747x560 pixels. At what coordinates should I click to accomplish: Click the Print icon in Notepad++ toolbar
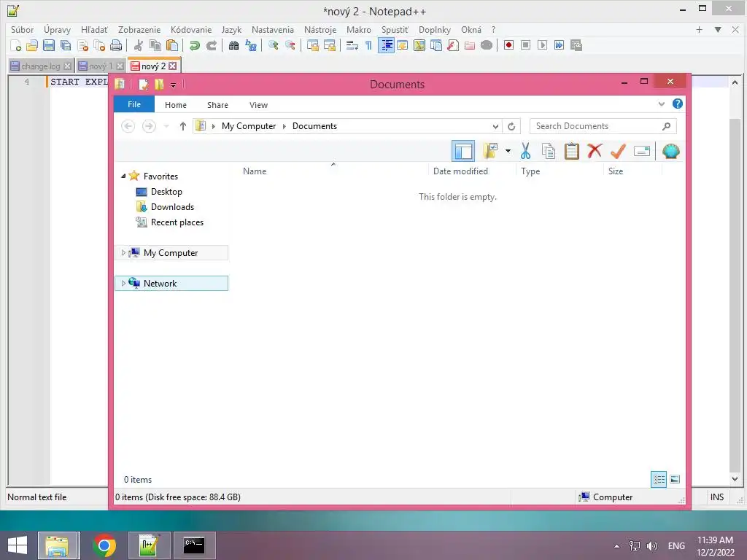click(116, 45)
